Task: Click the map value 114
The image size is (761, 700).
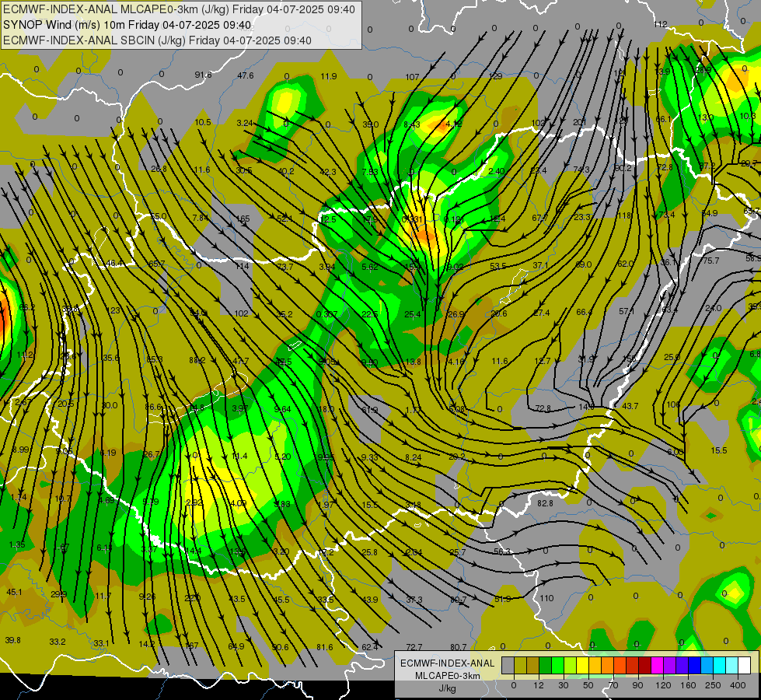Action: click(242, 266)
